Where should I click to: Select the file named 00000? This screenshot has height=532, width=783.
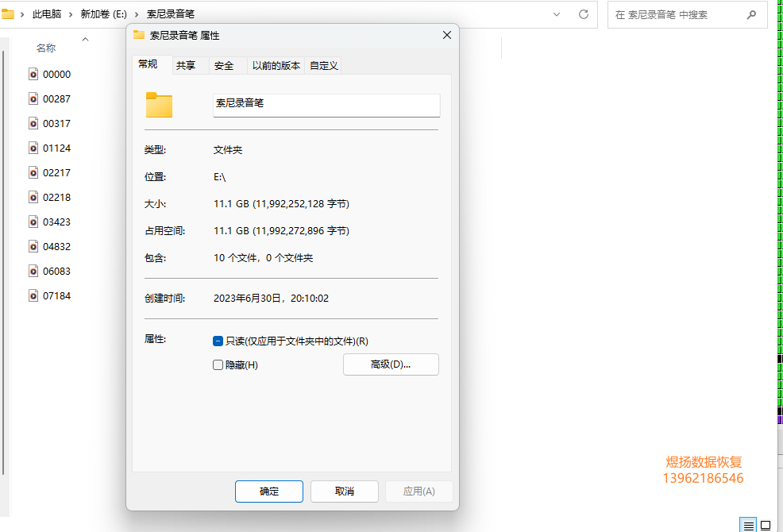pos(57,75)
